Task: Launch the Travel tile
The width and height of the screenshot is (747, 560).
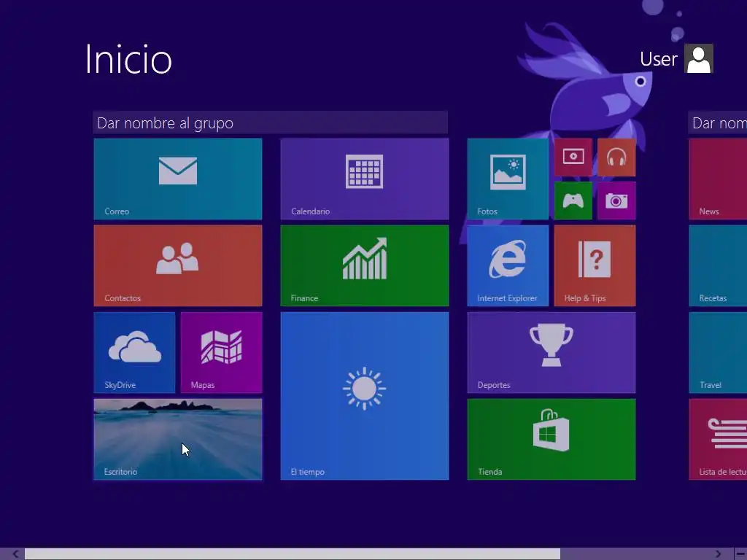Action: 718,353
